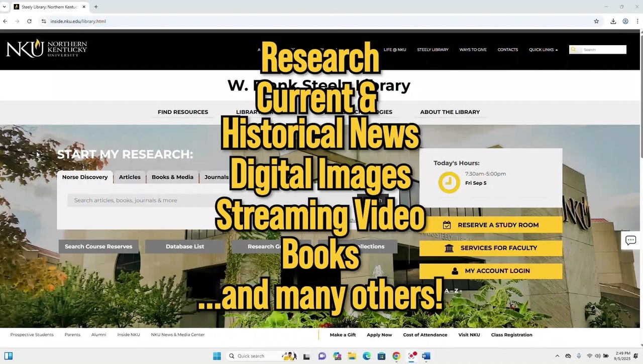Bookmark this page with the star icon
This screenshot has height=364, width=643.
596,21
